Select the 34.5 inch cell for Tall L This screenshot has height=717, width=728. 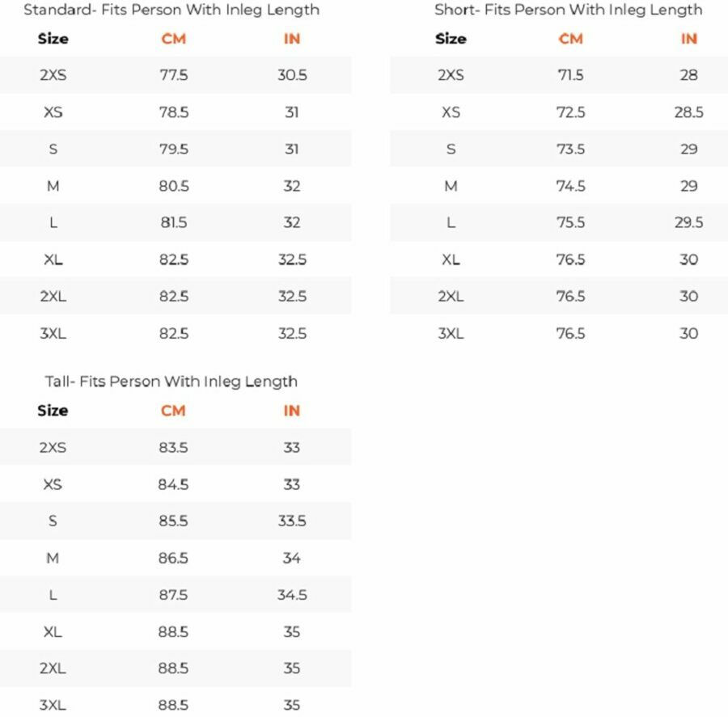pos(292,595)
